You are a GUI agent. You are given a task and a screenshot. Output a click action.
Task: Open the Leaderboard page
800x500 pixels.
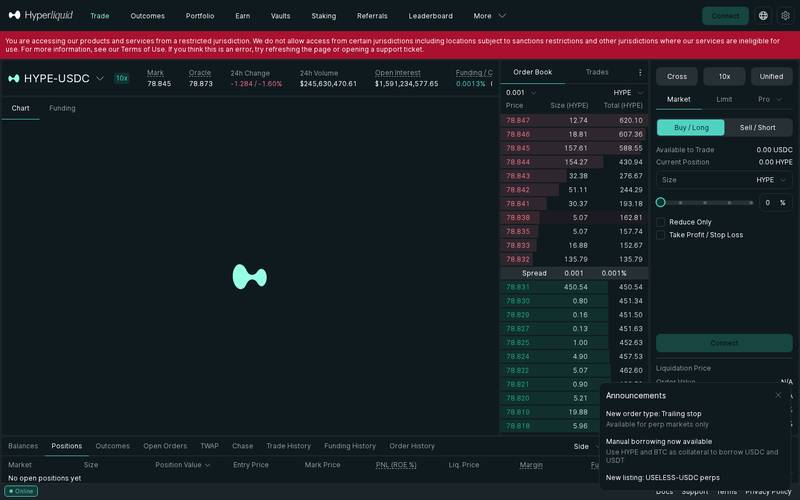[x=430, y=16]
